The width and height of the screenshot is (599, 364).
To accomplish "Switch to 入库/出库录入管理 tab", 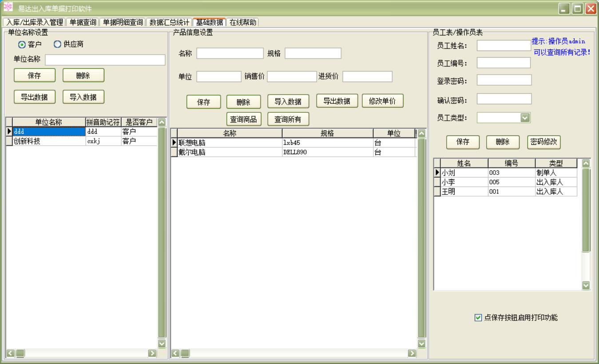I will (x=35, y=22).
